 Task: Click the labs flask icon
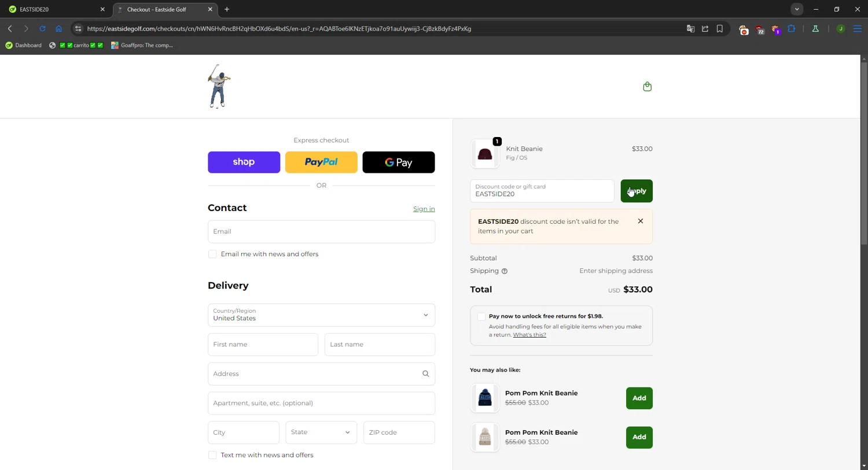[x=815, y=28]
